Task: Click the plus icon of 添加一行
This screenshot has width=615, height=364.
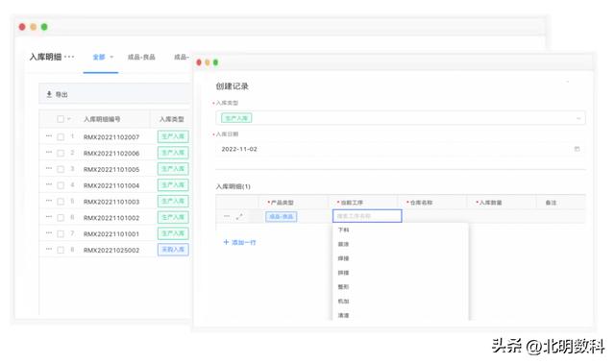Action: tap(226, 242)
